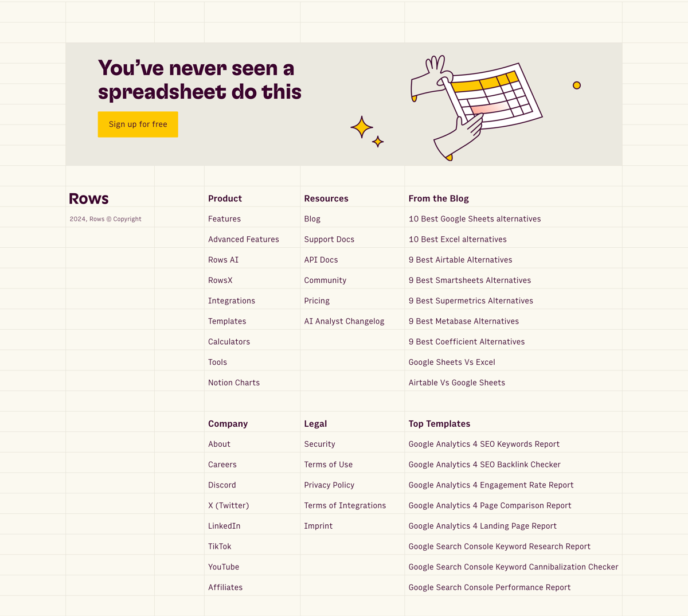View the Terms of Use
688x616 pixels.
tap(328, 464)
